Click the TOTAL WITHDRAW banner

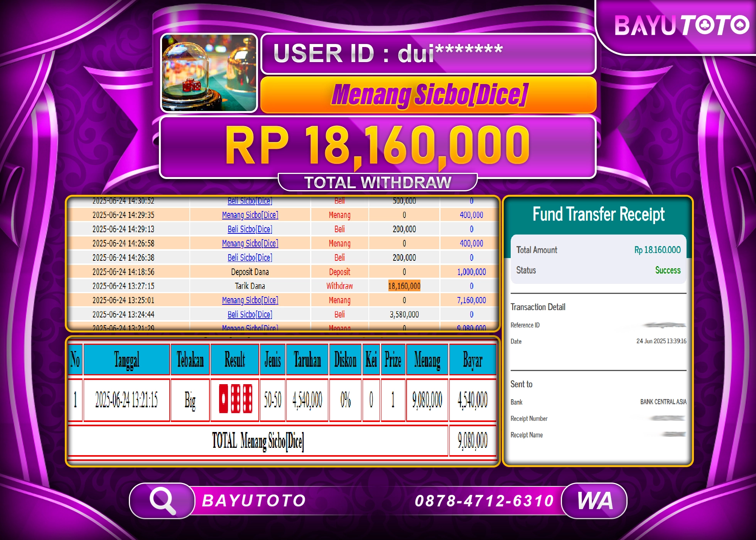(378, 182)
